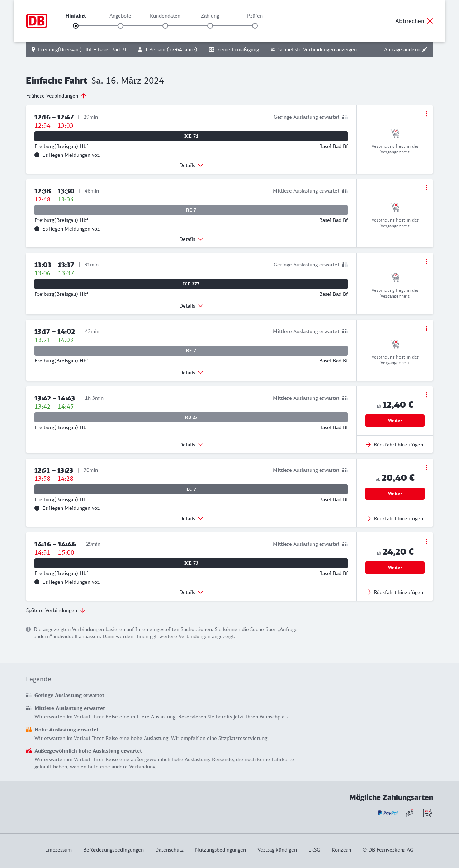Open Datenschutz link in the footer
459x868 pixels.
click(169, 850)
